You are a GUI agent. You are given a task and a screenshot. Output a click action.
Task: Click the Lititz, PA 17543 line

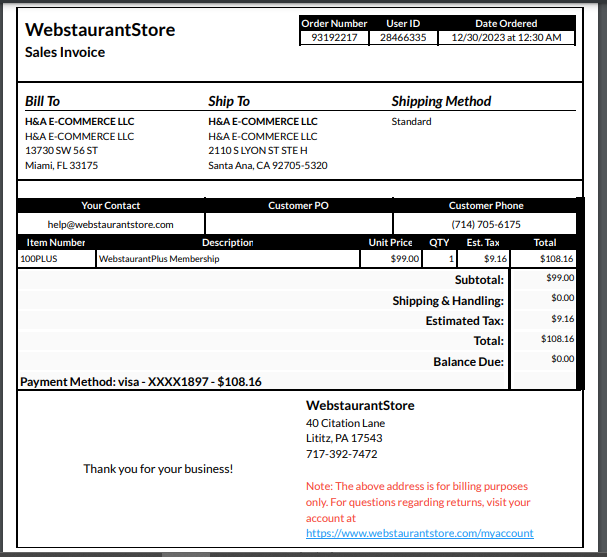coord(344,438)
